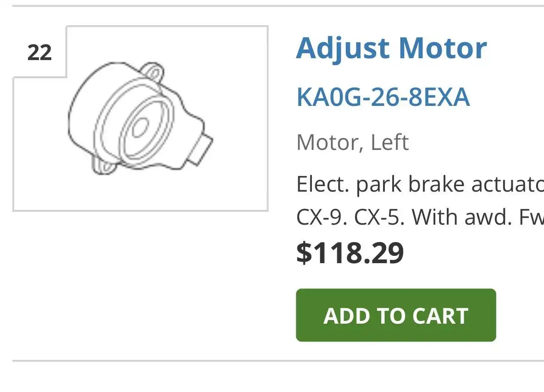Screen dimensions: 544x392
Task: Click the lower mounting ear in motor drawing
Action: point(102,166)
